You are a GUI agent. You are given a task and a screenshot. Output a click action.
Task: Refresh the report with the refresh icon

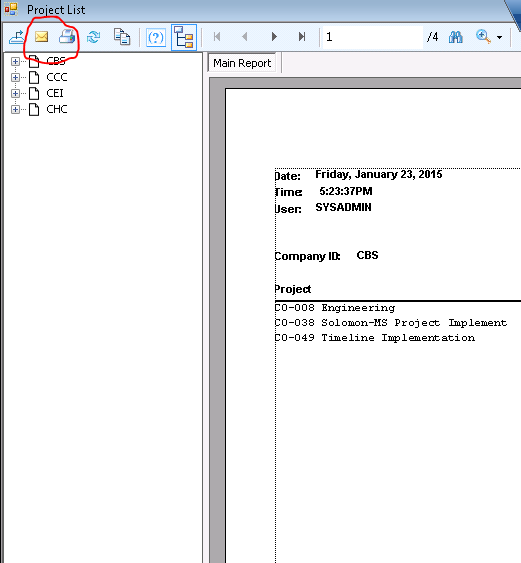pos(94,37)
